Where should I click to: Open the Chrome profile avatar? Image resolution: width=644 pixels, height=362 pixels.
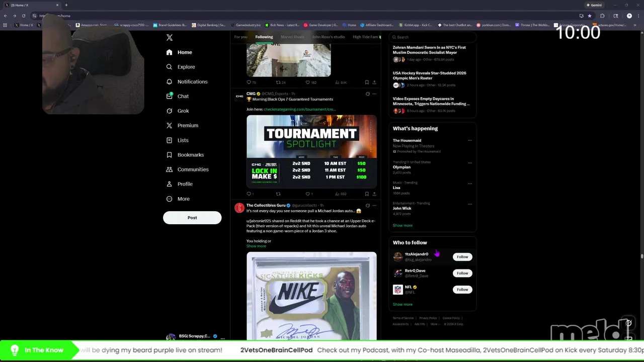tap(629, 16)
